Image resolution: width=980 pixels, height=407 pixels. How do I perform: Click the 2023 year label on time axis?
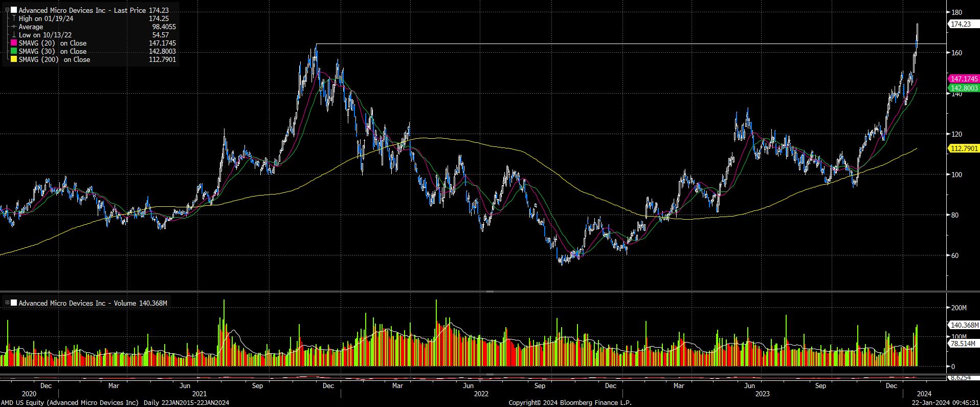(x=763, y=394)
